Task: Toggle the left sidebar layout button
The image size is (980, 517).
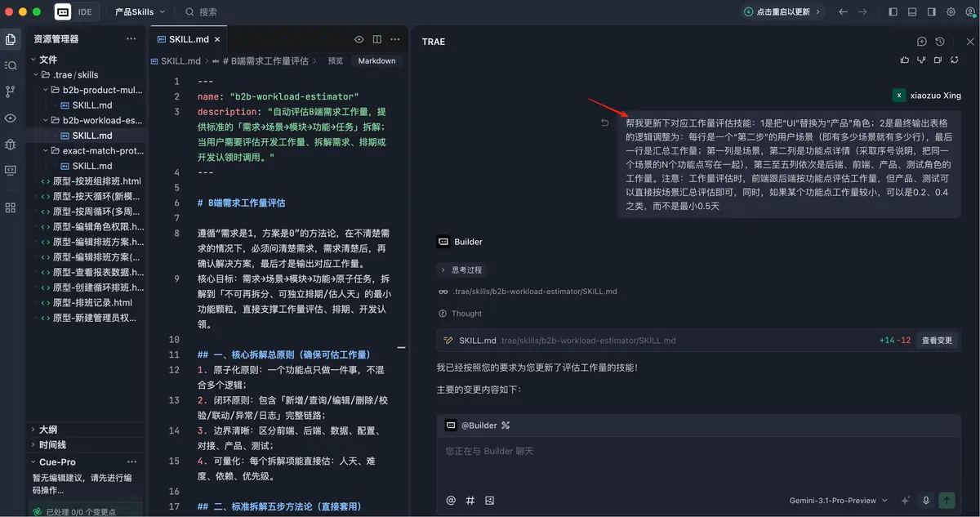Action: [893, 12]
